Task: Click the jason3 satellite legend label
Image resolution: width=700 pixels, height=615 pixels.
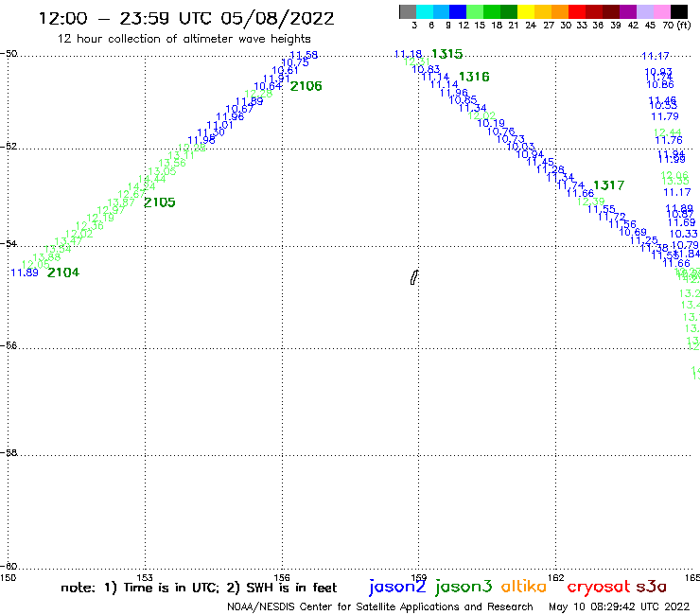Action: (x=464, y=587)
